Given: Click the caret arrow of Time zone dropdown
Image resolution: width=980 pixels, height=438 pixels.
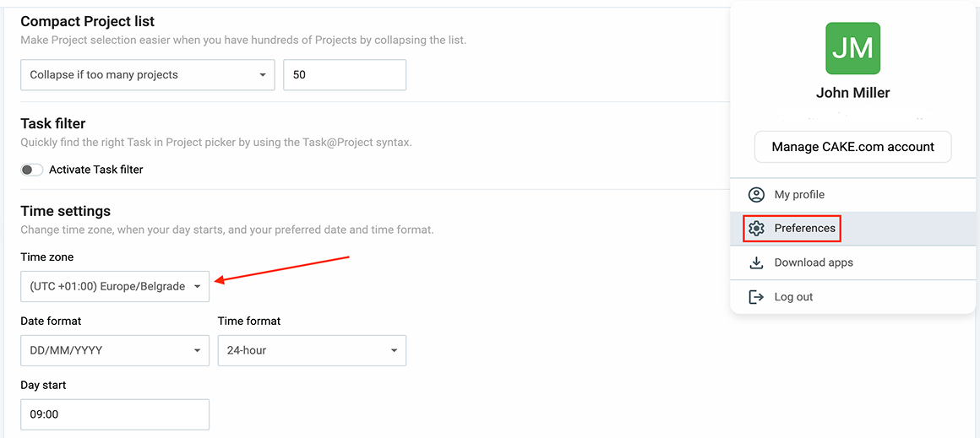Looking at the screenshot, I should [197, 287].
